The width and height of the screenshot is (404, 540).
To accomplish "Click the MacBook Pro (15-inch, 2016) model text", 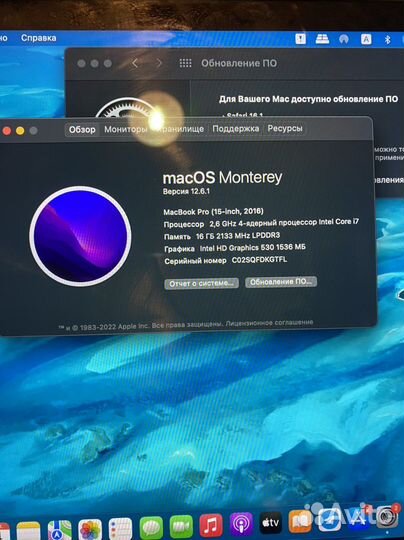I will tap(213, 211).
